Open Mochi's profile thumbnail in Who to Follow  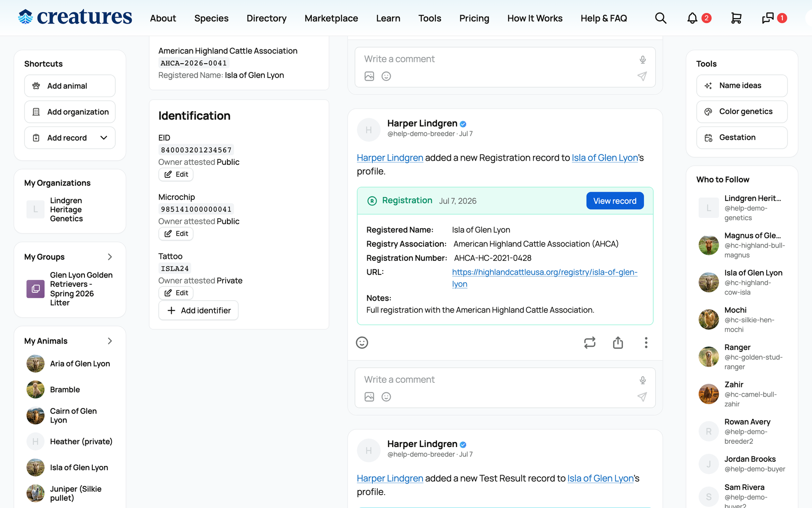pos(709,320)
